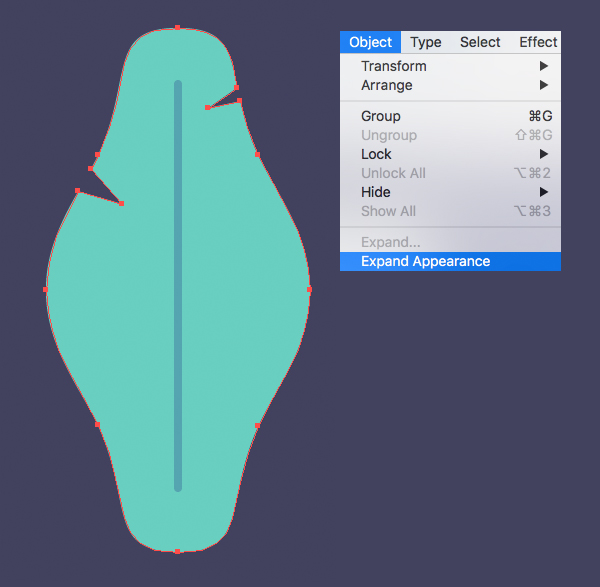Expand the Lock submenu arrow
Screen dimensions: 600x587
click(544, 154)
